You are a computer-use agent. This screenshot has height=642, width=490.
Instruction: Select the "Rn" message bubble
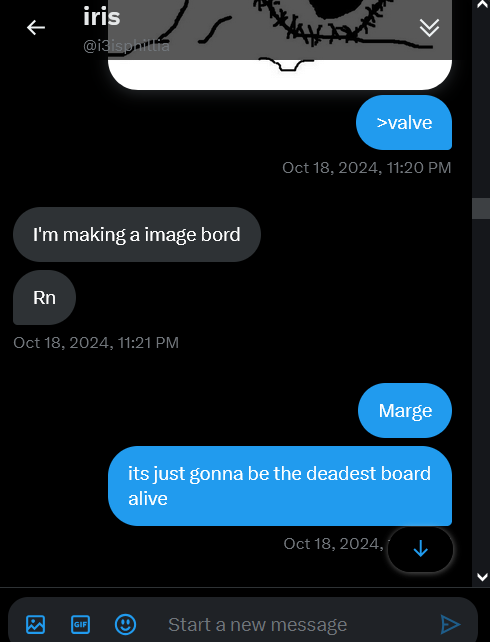click(x=44, y=298)
